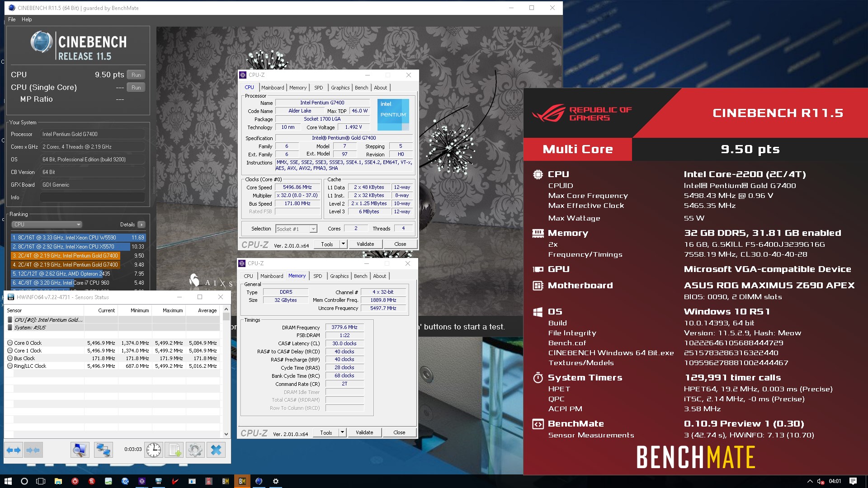Click Core Speed value 5496.86 MHz
Viewport: 868px width, 488px height.
coord(297,187)
